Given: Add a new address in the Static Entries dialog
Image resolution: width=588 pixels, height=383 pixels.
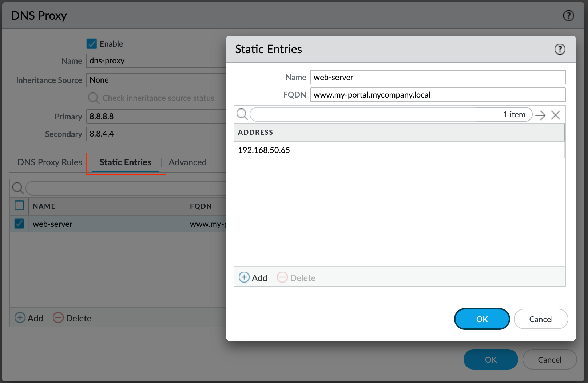Looking at the screenshot, I should point(253,278).
